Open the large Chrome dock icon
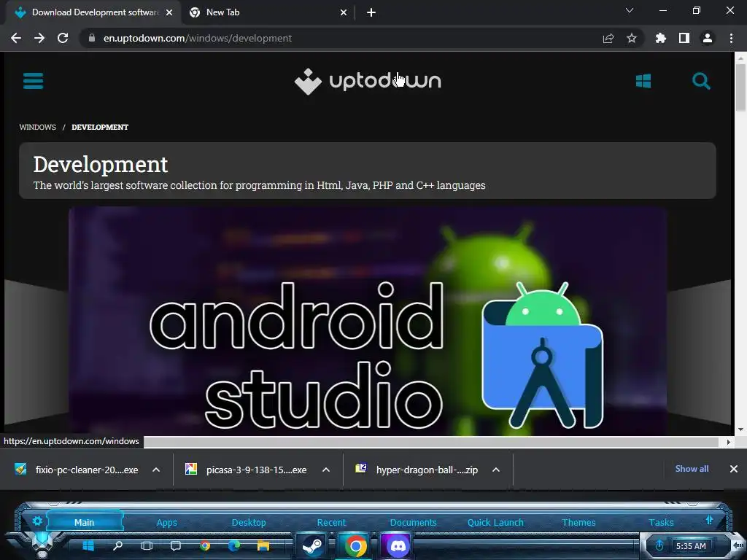The height and width of the screenshot is (560, 747). click(355, 546)
